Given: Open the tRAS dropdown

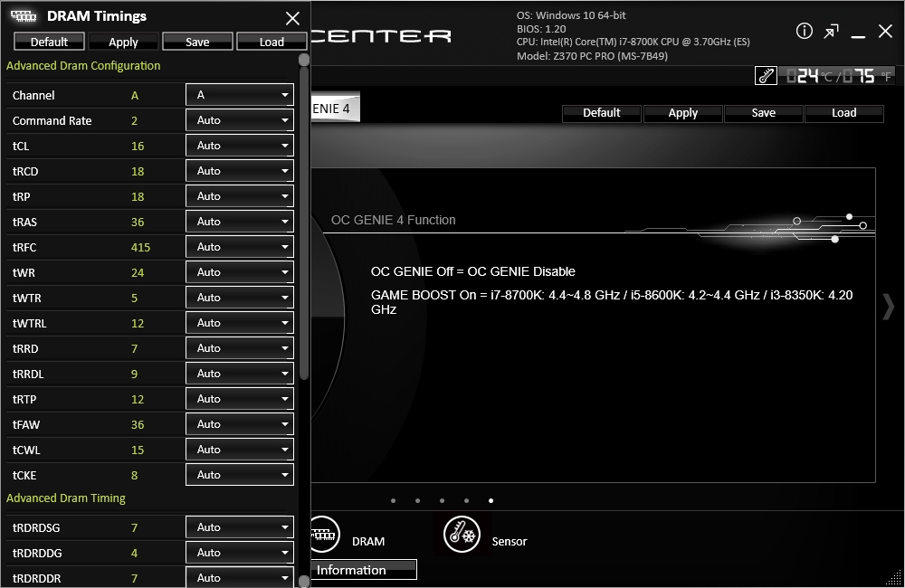Looking at the screenshot, I should pyautogui.click(x=240, y=222).
